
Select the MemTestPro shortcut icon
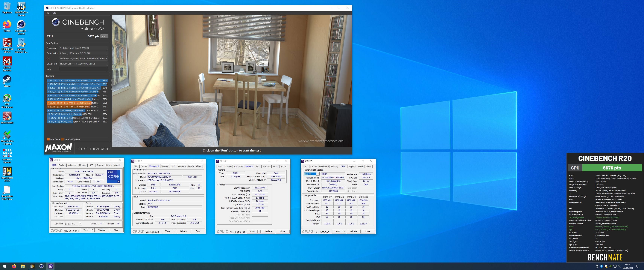pyautogui.click(x=7, y=137)
